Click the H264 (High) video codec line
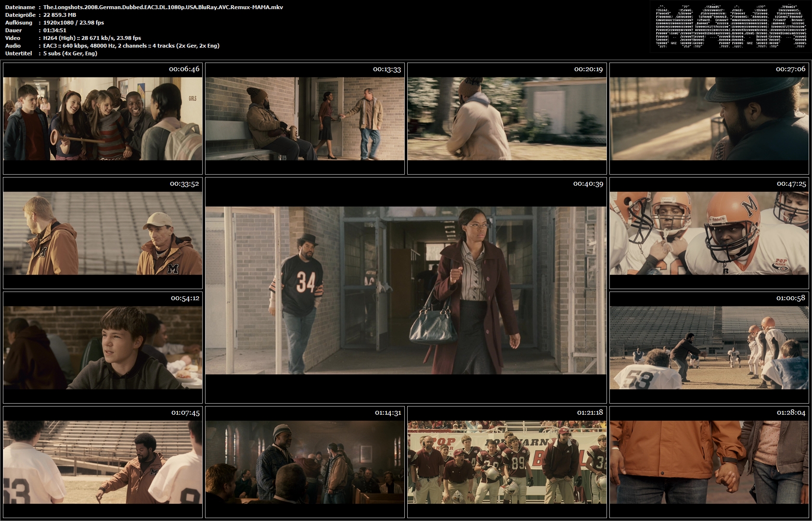812x521 pixels. 92,38
